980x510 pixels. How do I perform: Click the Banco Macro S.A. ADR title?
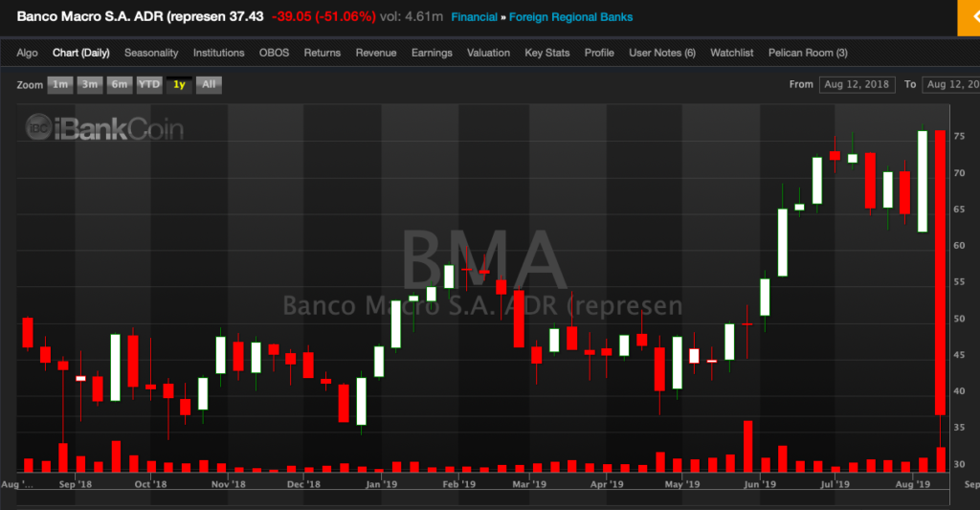pos(122,17)
